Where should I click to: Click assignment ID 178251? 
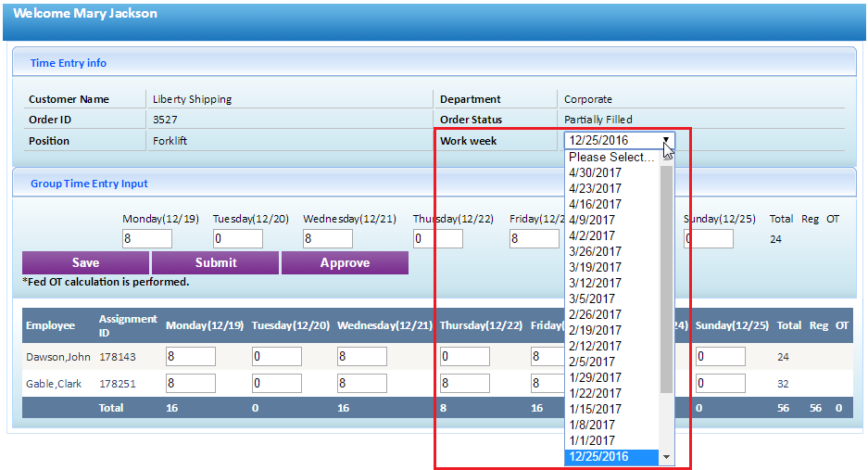pyautogui.click(x=118, y=384)
